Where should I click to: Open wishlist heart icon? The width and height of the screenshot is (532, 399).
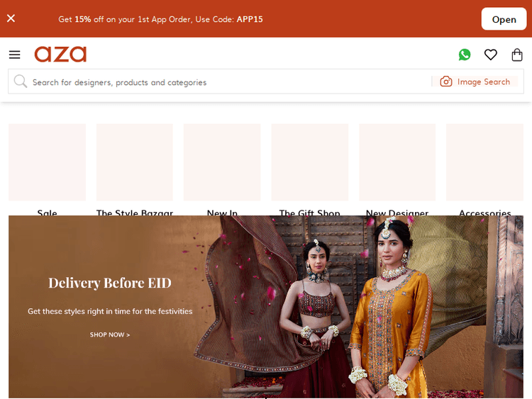(491, 55)
